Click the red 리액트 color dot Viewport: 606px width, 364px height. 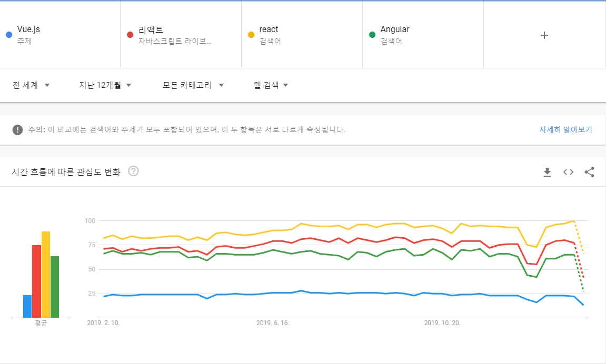(130, 35)
